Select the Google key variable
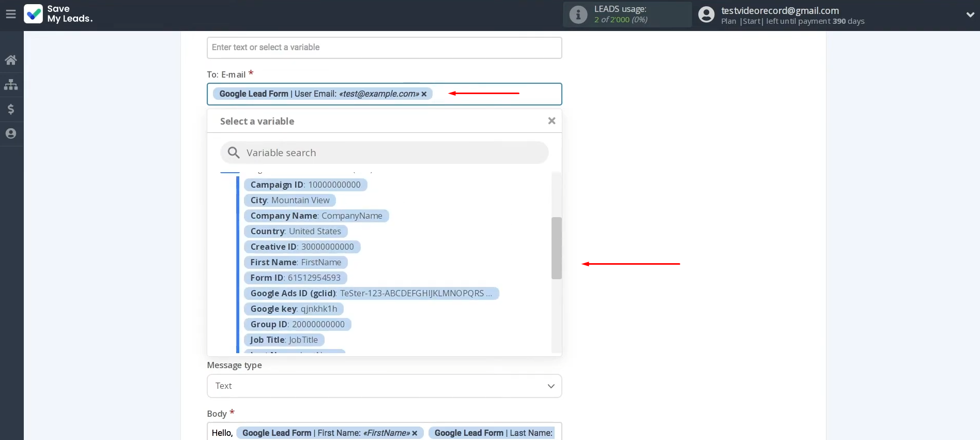980x440 pixels. pyautogui.click(x=294, y=309)
